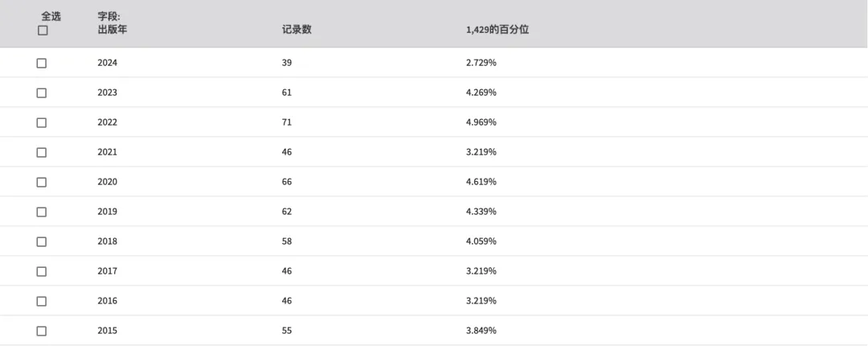The image size is (868, 346).
Task: Select the checkbox next to 2018
Action: click(x=42, y=241)
